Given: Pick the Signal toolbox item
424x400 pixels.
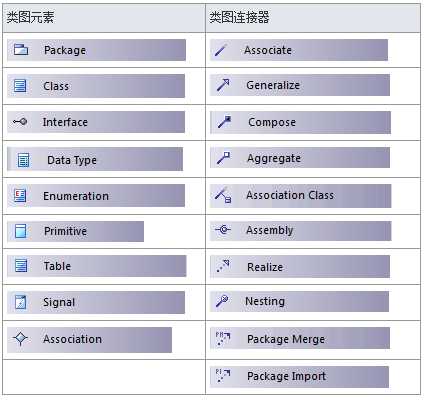Looking at the screenshot, I should click(x=96, y=302).
